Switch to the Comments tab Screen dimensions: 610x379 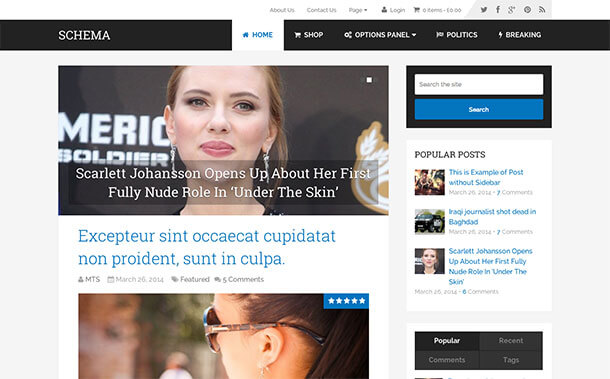447,360
